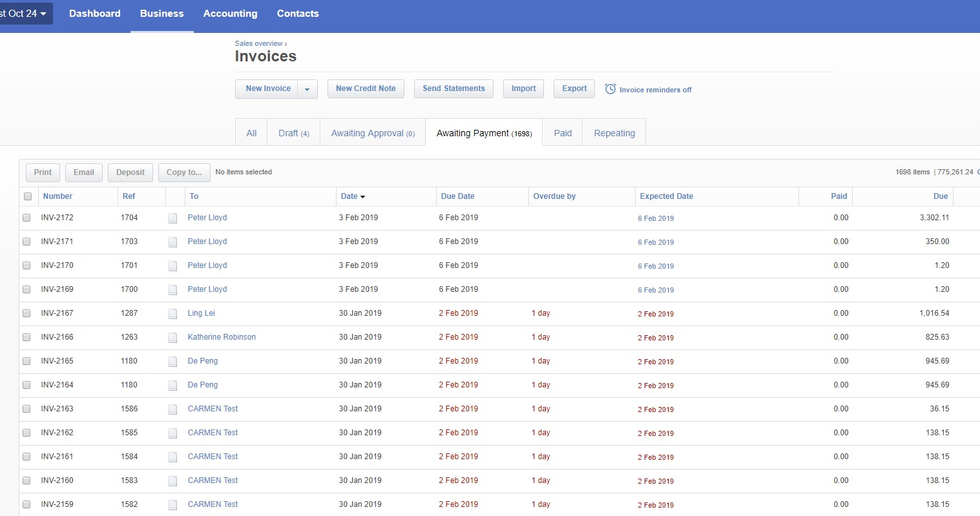980x516 pixels.
Task: Switch to the Draft tab
Action: pos(294,133)
